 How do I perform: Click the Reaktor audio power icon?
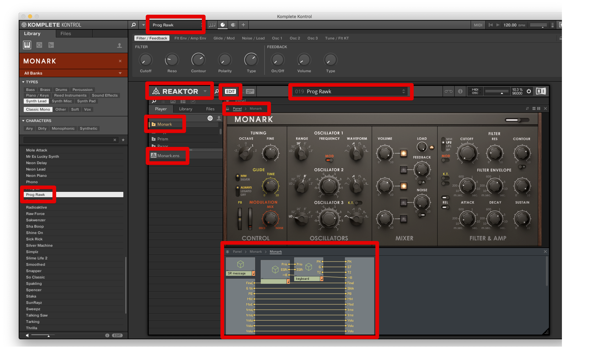pyautogui.click(x=529, y=91)
